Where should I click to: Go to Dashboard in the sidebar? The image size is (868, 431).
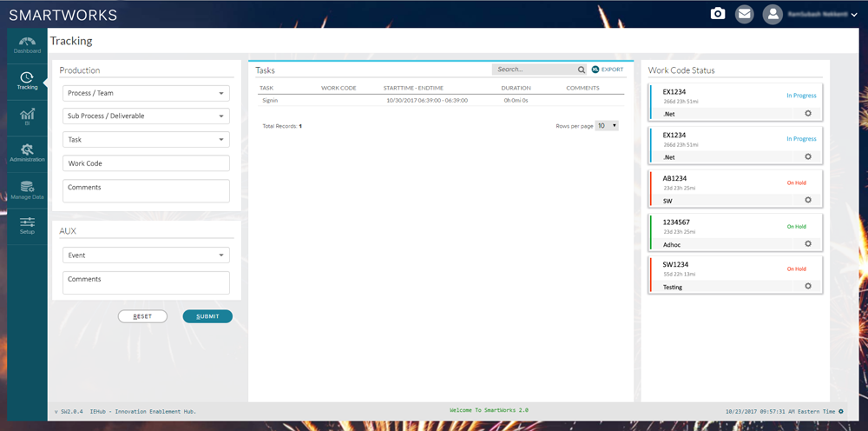(27, 45)
